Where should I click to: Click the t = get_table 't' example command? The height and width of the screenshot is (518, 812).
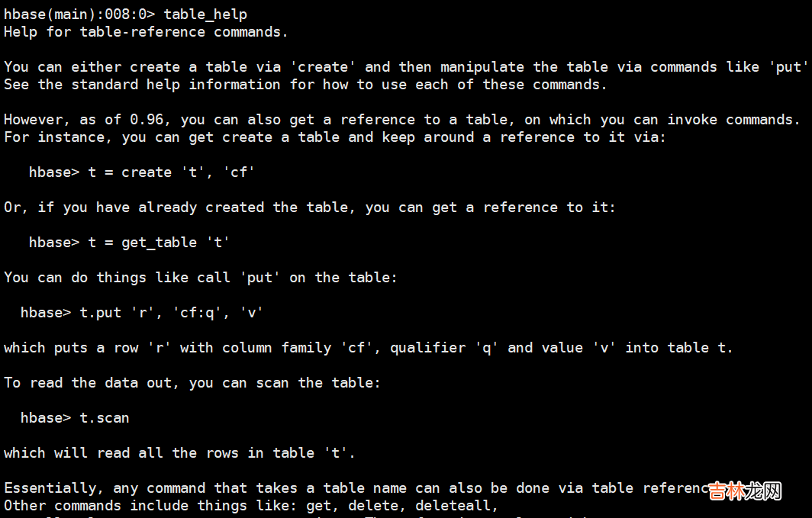click(x=159, y=242)
